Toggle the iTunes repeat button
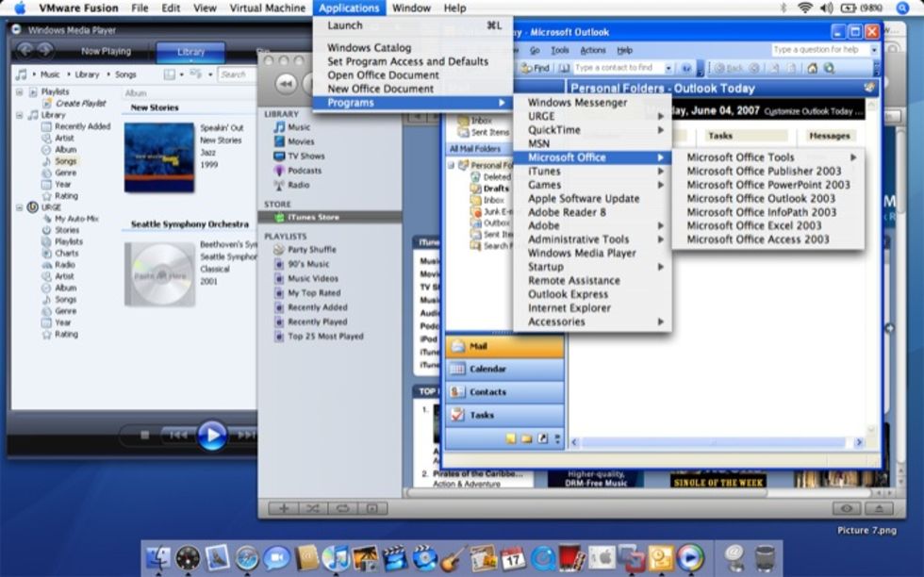 (342, 508)
